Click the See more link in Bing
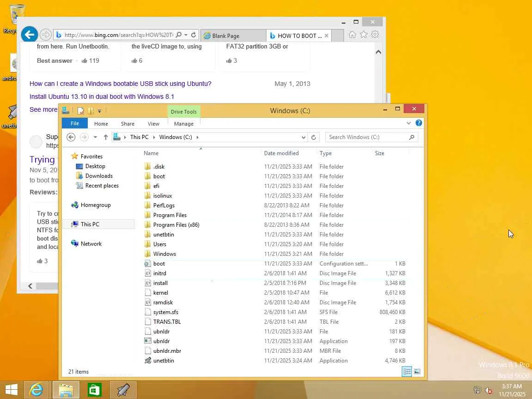 click(43, 109)
